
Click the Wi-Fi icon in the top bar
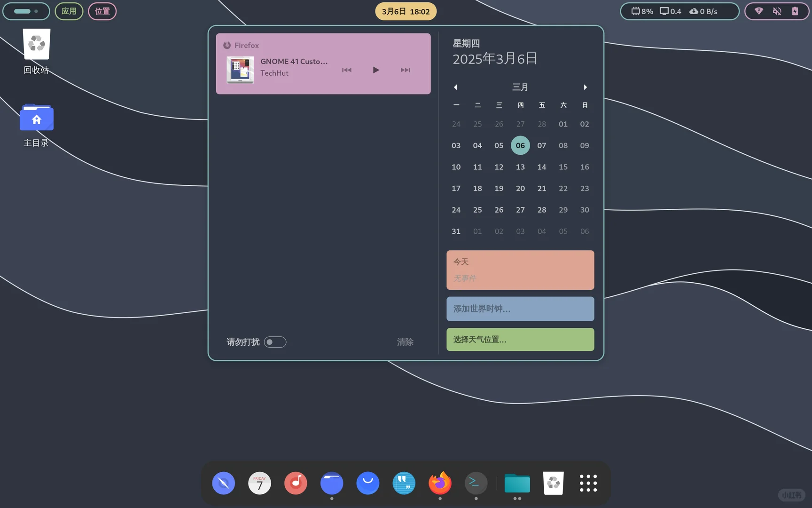tap(759, 11)
